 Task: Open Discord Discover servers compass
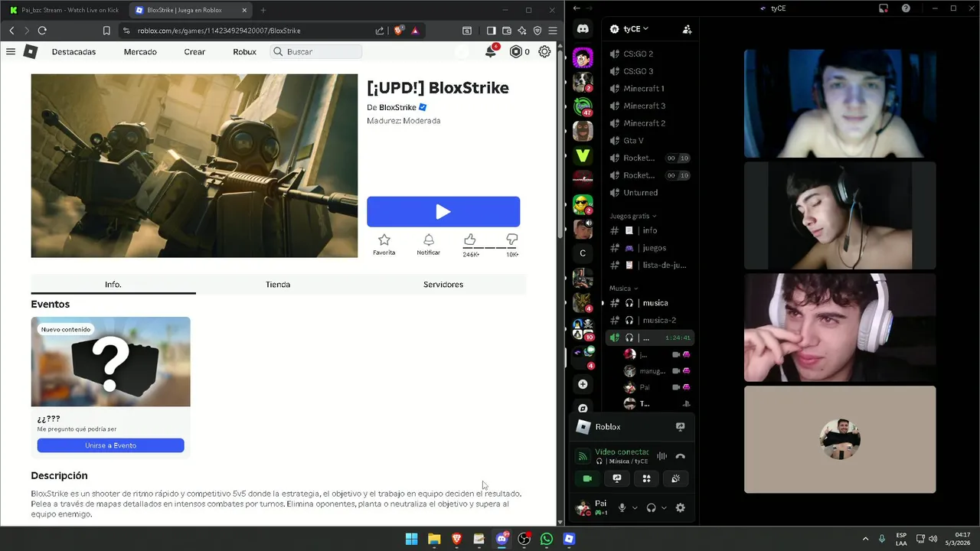(x=583, y=409)
